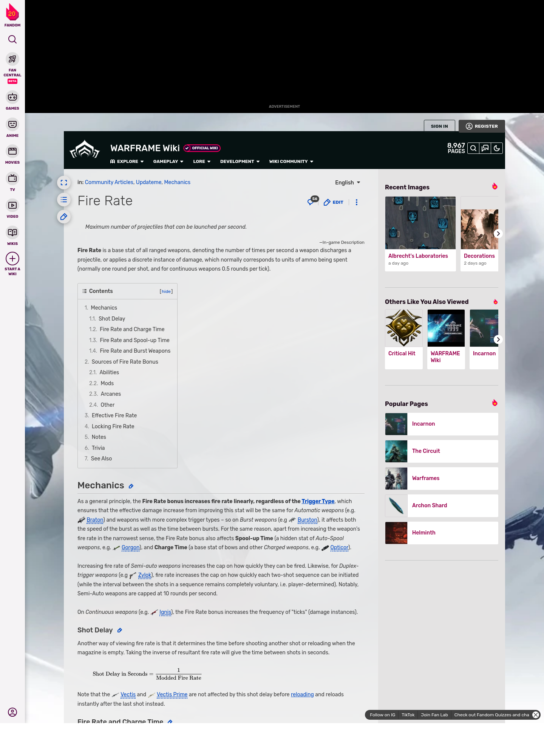Jump to Fire Rate and Charge Time
Viewport: 544px width, 756px height.
tap(132, 329)
